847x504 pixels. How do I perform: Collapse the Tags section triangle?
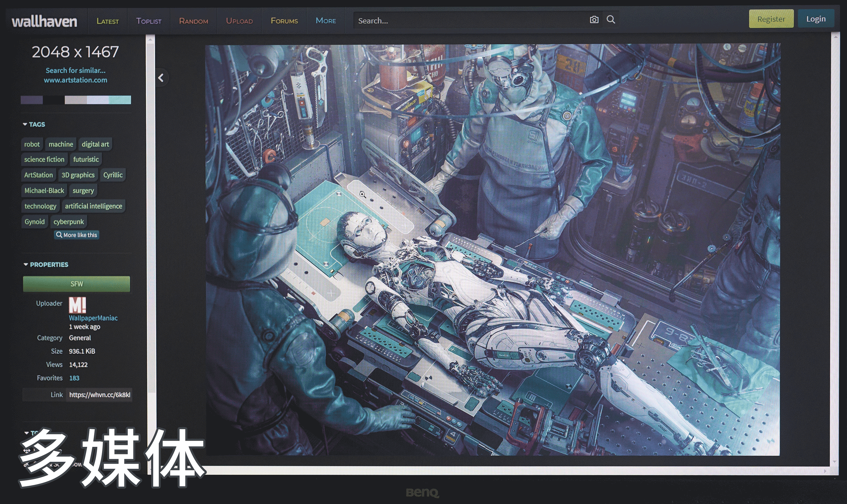tap(25, 124)
